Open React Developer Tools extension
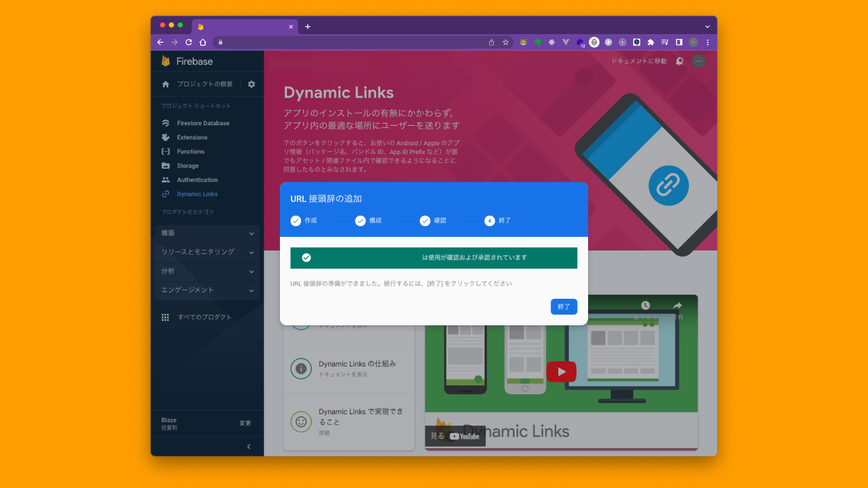The width and height of the screenshot is (868, 488). [x=552, y=42]
